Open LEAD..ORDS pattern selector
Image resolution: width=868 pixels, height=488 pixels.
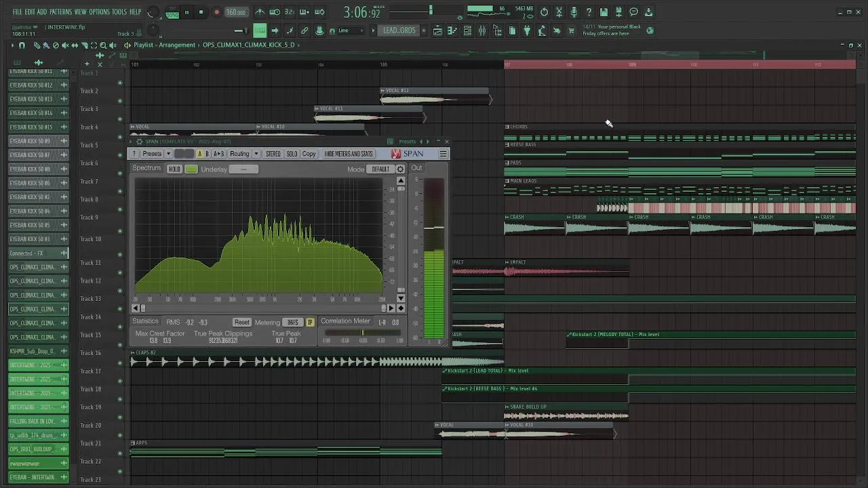pos(399,30)
